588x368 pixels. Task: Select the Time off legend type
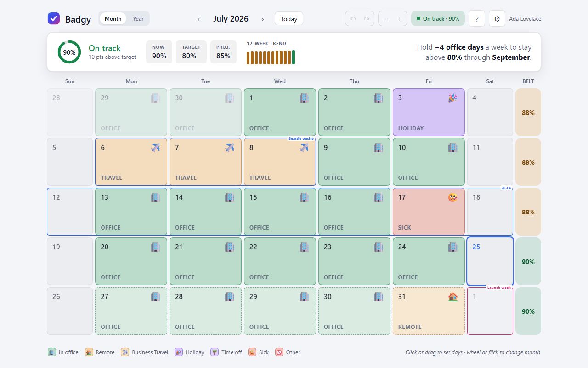(x=226, y=352)
